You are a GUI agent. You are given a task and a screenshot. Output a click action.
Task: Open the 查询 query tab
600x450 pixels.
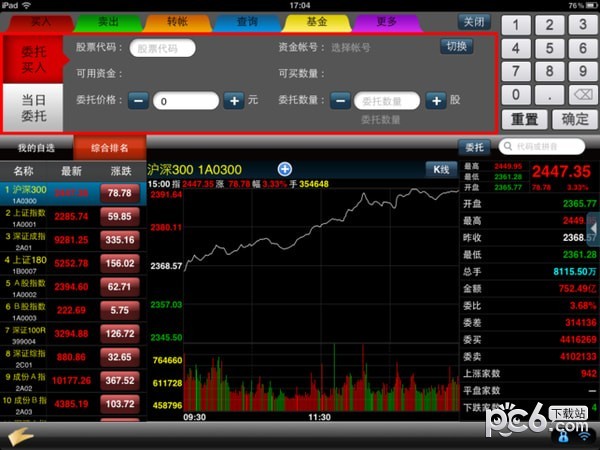coord(247,22)
